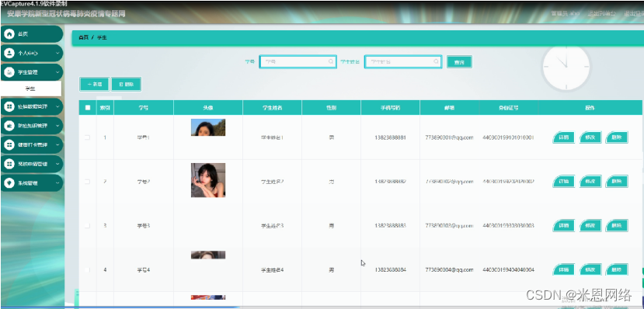
Task: Click the 系统管理 sidebar icon
Action: click(9, 183)
